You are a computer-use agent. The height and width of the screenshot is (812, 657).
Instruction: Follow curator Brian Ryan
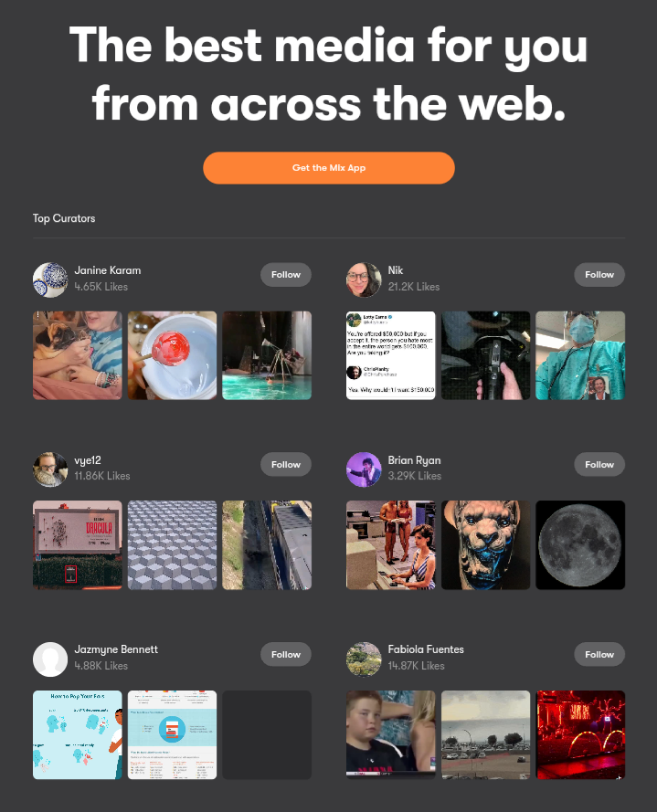coord(599,465)
